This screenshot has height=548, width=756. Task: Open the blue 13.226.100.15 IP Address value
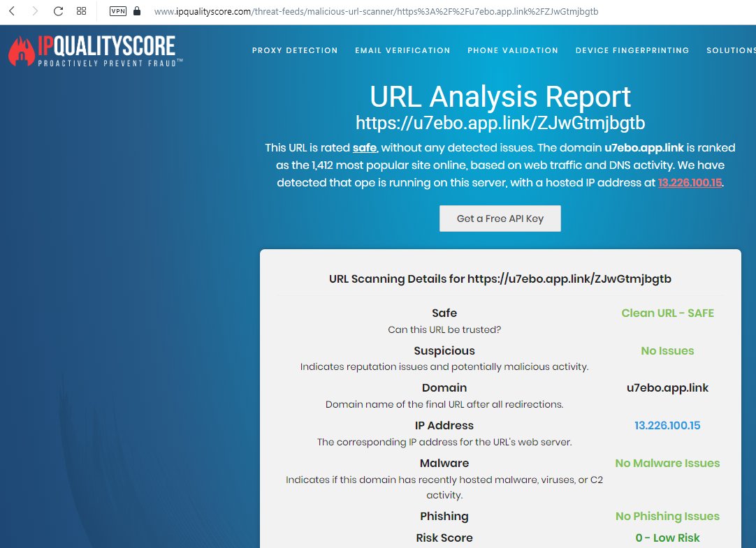667,426
